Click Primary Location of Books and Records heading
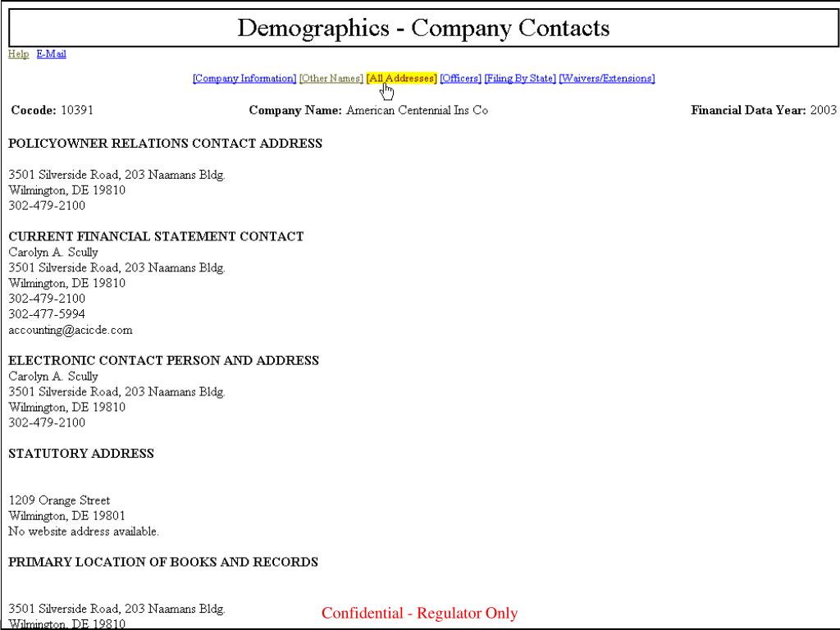Screen dimensions: 840x630 (x=163, y=561)
